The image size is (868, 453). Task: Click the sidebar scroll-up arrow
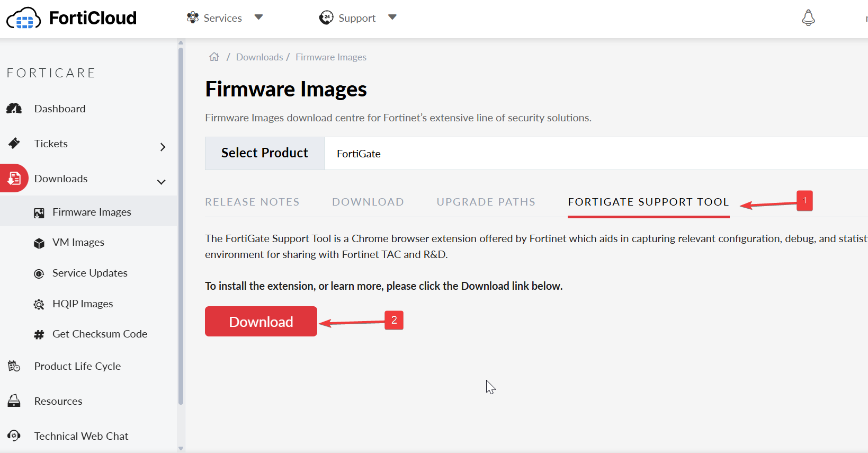pos(181,42)
